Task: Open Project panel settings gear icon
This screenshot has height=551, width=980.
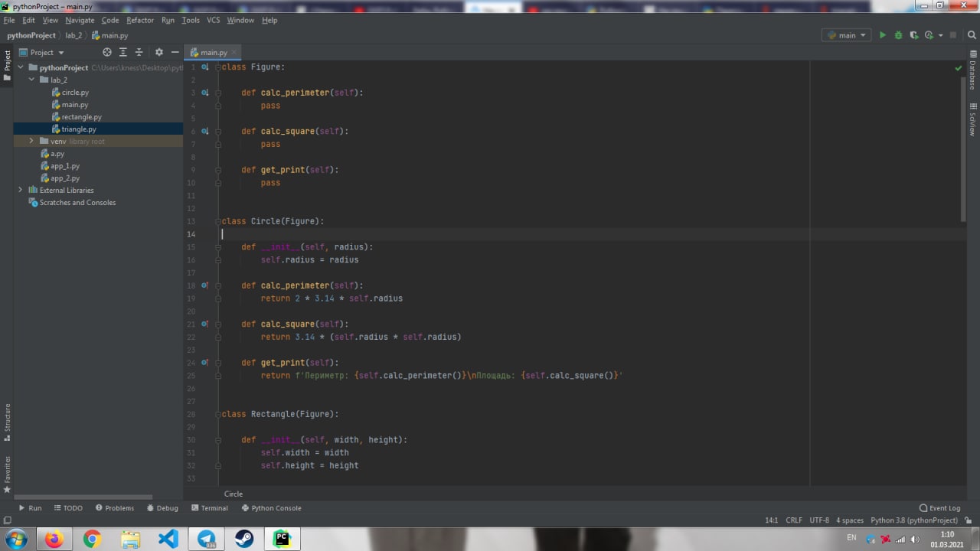Action: (x=158, y=52)
